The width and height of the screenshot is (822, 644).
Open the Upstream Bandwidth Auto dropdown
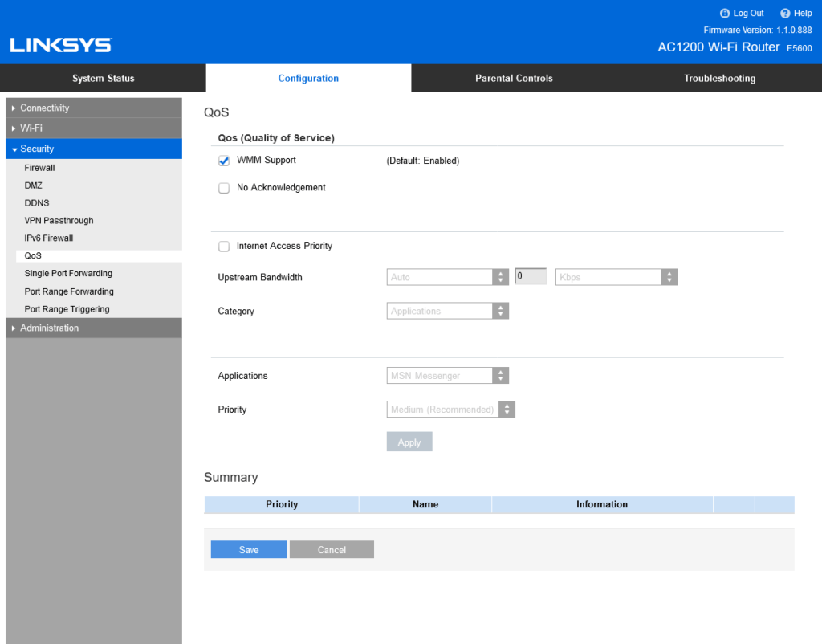(x=448, y=277)
